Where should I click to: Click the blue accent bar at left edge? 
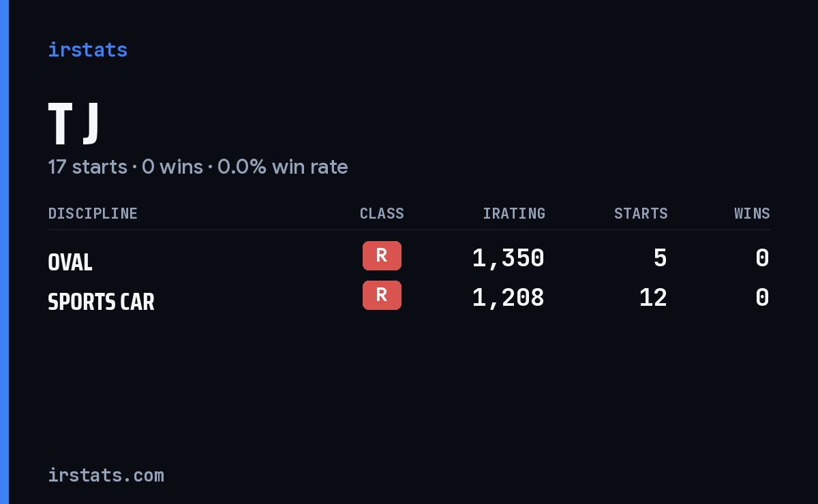pyautogui.click(x=4, y=252)
